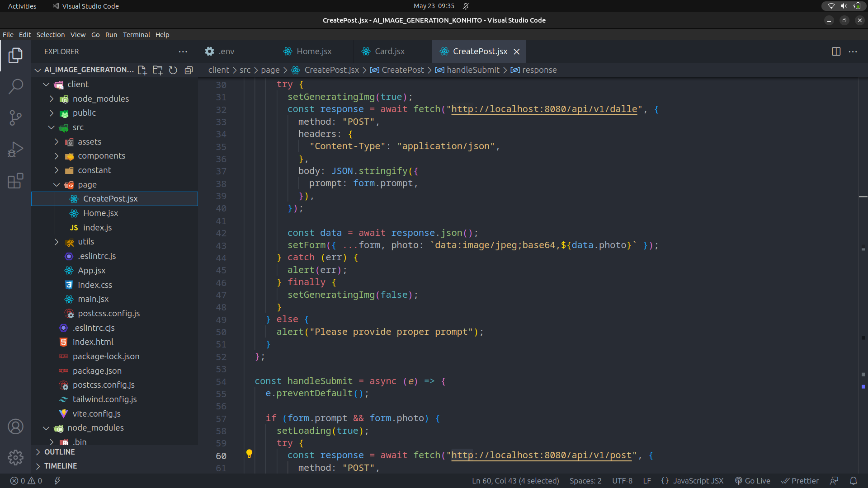Click Prettier in the status bar

(801, 481)
